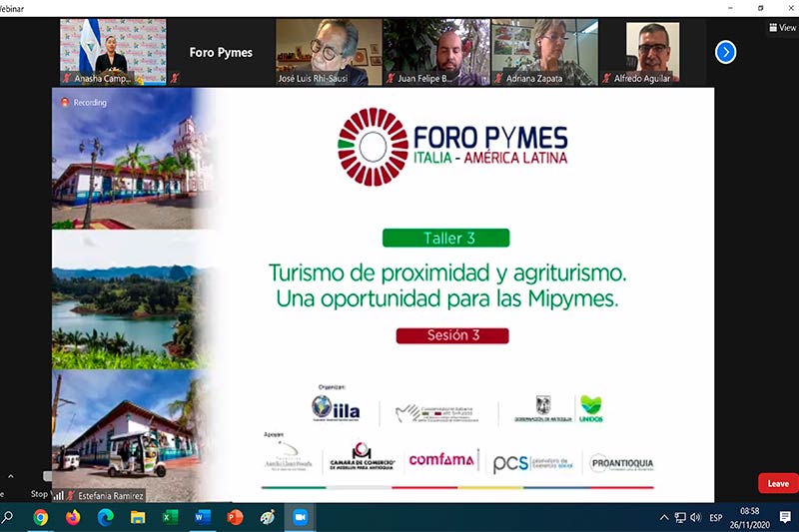Image resolution: width=799 pixels, height=532 pixels.
Task: Open Excel from the taskbar
Action: [x=170, y=518]
